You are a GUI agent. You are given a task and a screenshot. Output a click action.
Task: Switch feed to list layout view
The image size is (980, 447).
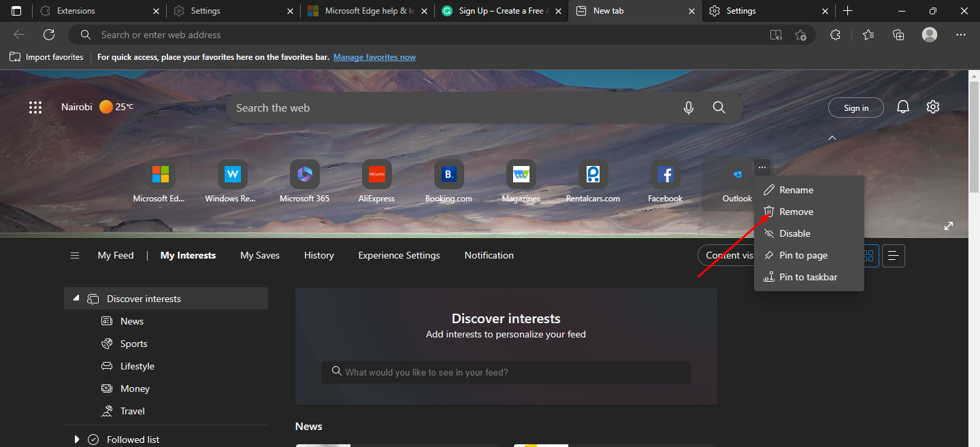[894, 255]
